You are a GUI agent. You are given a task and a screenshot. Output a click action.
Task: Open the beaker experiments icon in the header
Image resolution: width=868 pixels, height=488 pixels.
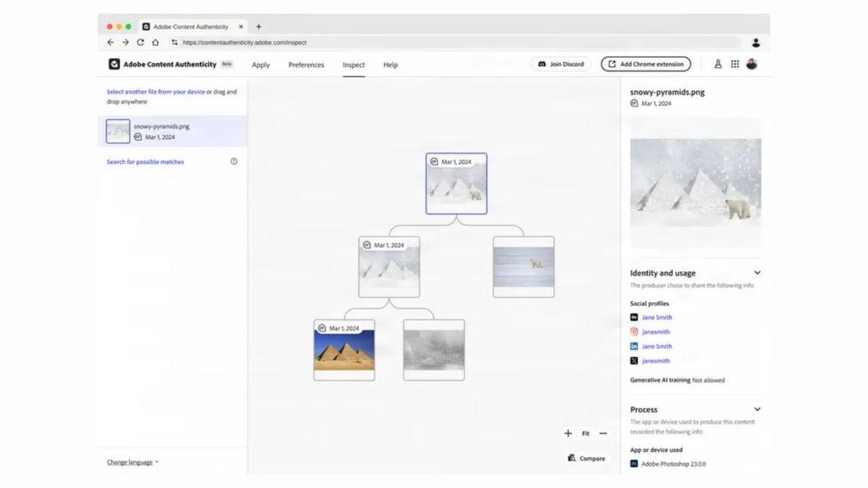point(718,64)
